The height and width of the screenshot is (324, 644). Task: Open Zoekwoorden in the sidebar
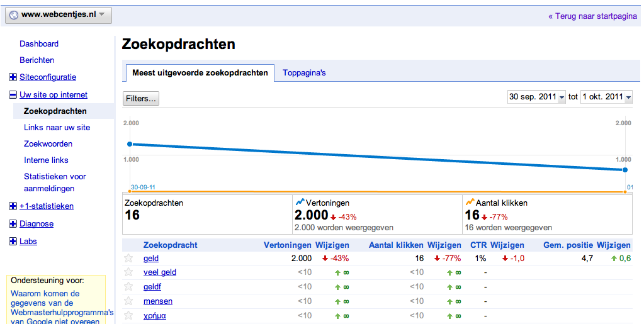(x=48, y=143)
